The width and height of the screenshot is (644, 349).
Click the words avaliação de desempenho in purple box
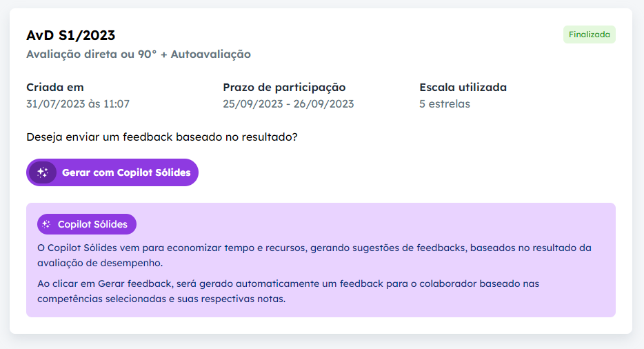tap(100, 263)
